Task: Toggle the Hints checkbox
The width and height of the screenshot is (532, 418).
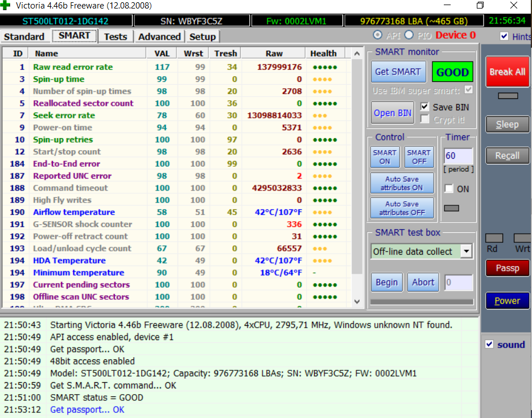Action: [x=504, y=36]
